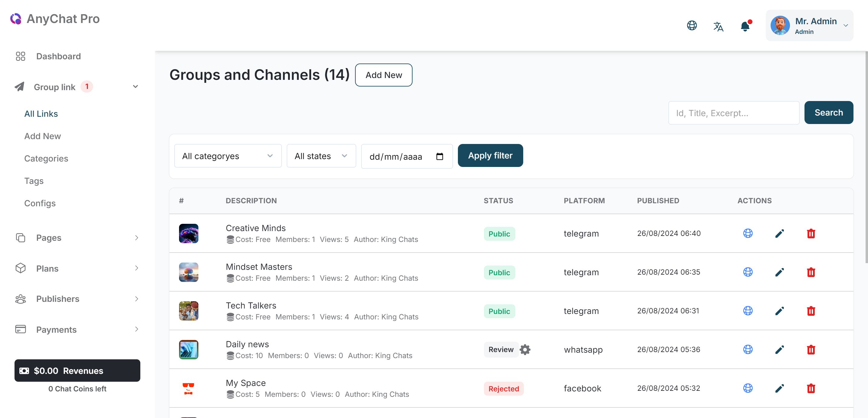Click the globe icon in header

coord(691,25)
